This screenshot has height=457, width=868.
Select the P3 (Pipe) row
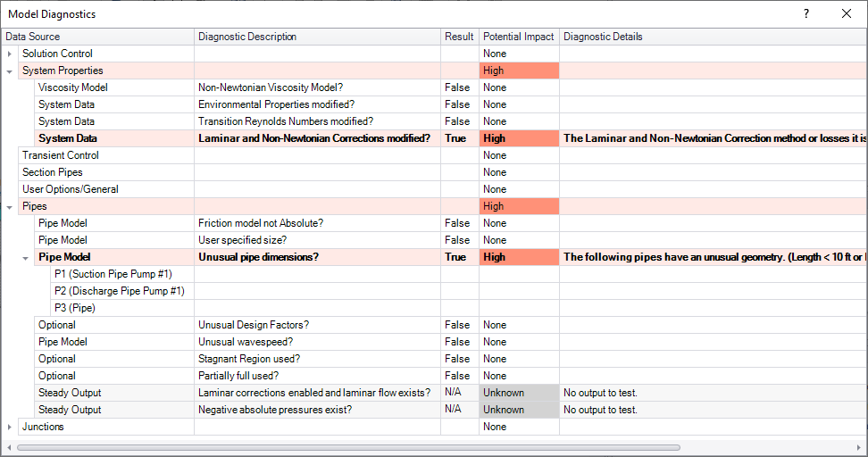click(75, 308)
